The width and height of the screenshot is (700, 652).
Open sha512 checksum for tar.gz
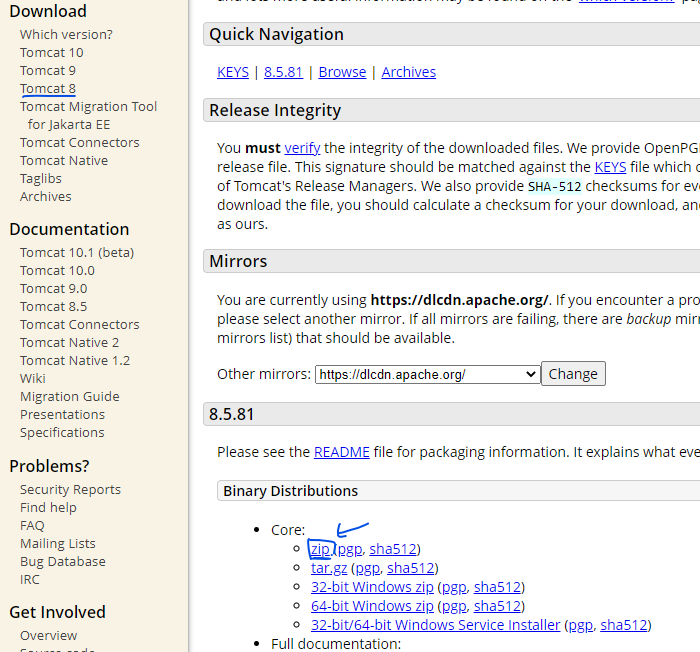click(411, 568)
